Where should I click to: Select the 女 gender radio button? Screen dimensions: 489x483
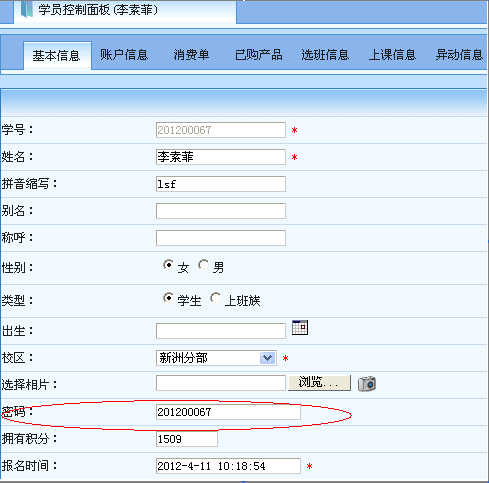click(168, 265)
